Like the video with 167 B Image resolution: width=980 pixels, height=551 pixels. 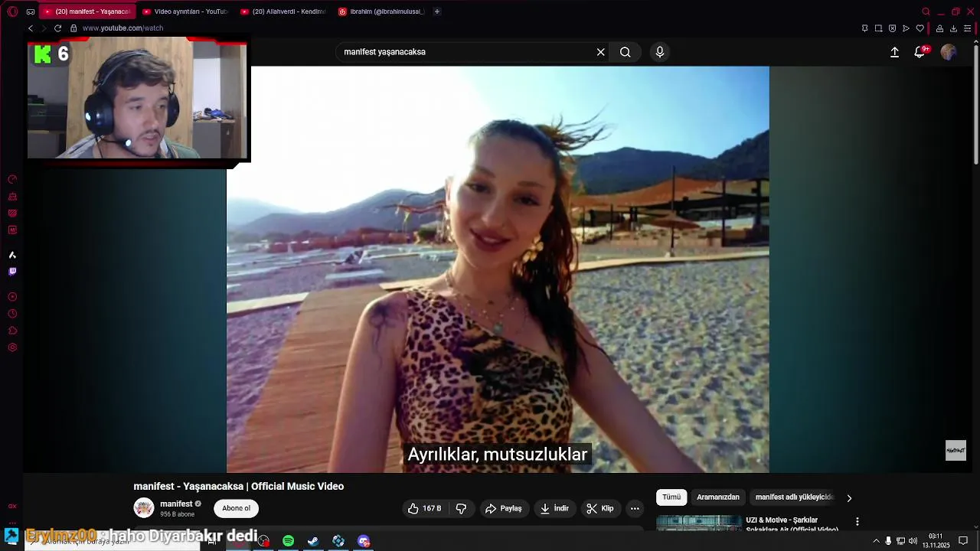click(x=424, y=508)
